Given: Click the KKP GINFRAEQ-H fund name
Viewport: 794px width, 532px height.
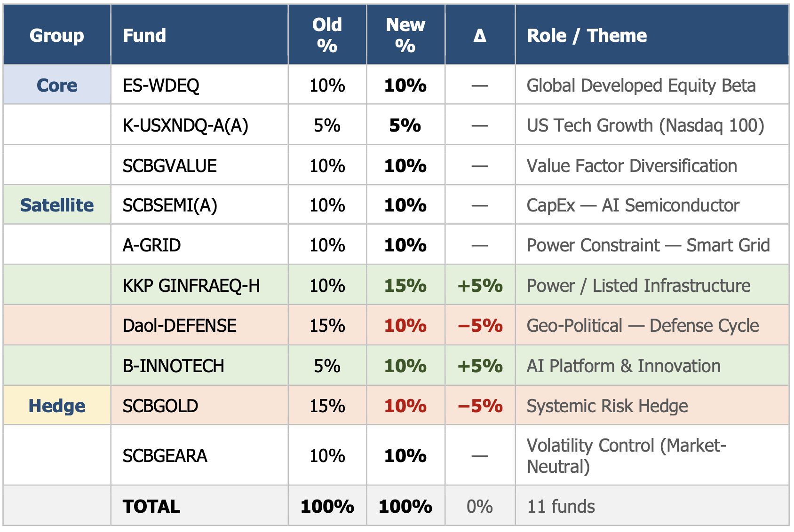Looking at the screenshot, I should tap(191, 285).
